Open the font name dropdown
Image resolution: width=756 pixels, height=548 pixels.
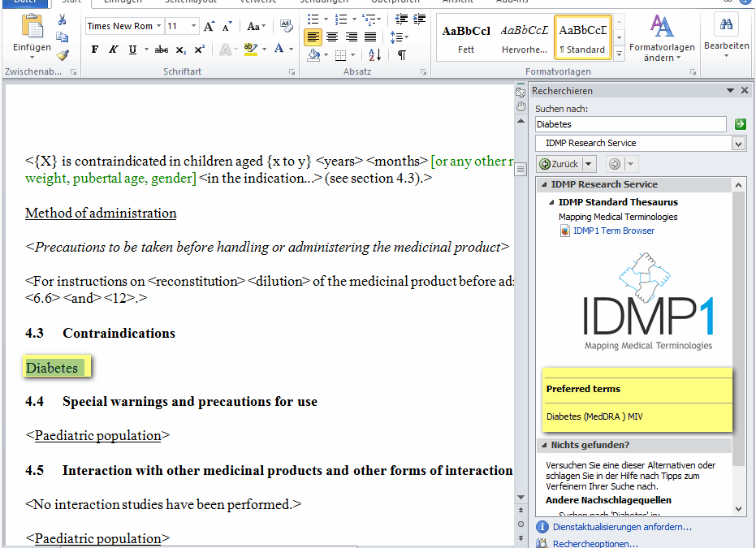(x=158, y=26)
